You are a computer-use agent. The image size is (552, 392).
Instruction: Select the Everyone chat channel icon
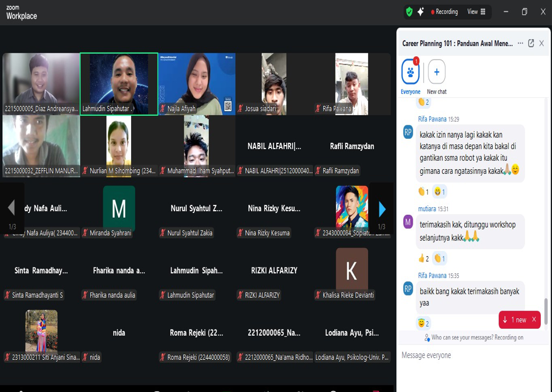pyautogui.click(x=410, y=73)
